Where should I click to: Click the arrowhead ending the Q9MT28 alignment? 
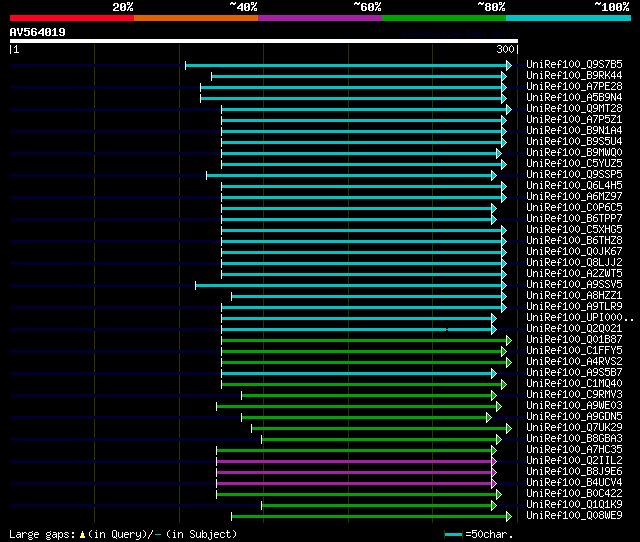509,109
